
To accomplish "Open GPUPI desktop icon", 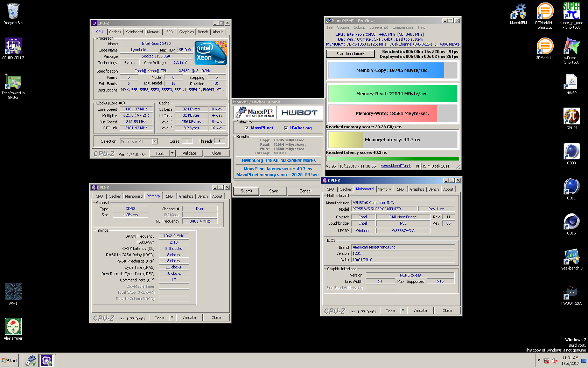I will (x=572, y=119).
